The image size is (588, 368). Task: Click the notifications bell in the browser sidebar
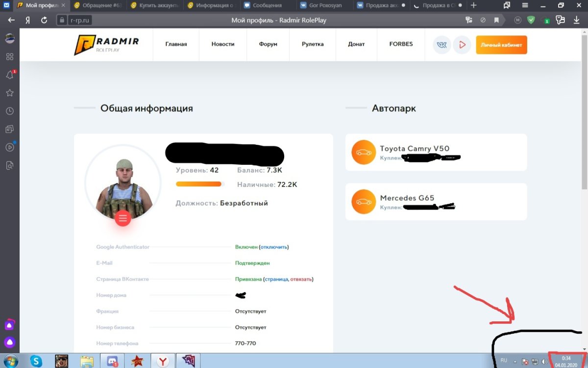point(9,75)
